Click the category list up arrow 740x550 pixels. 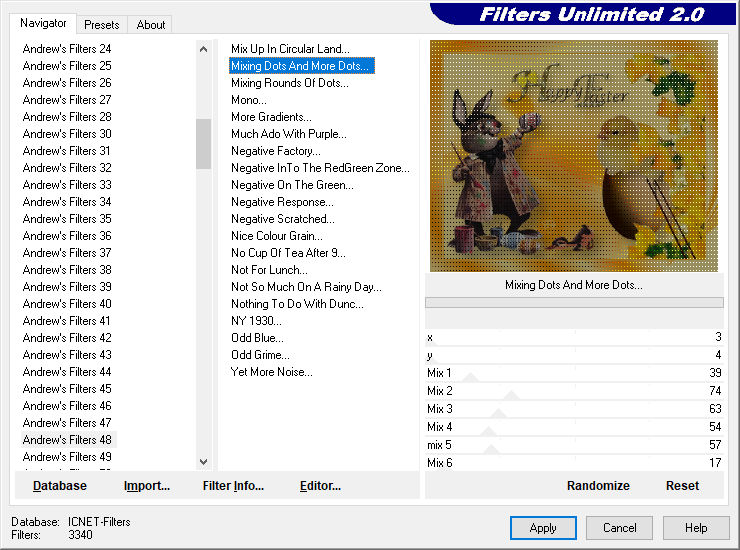[203, 49]
